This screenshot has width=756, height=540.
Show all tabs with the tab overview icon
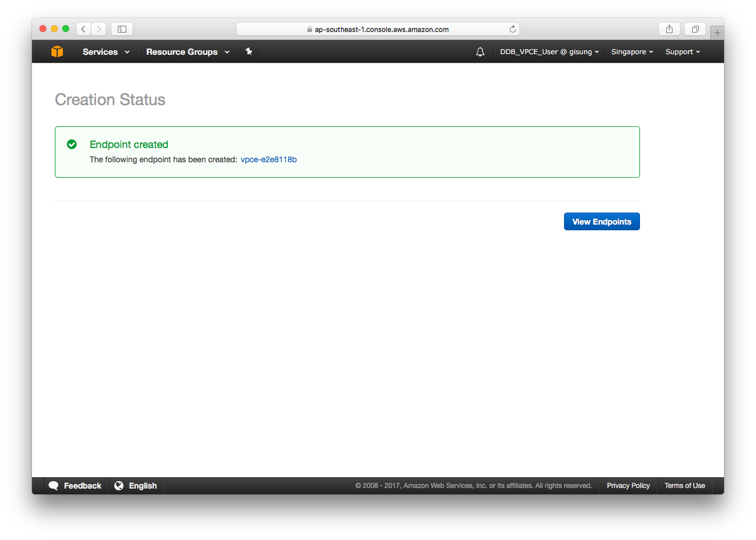point(695,29)
